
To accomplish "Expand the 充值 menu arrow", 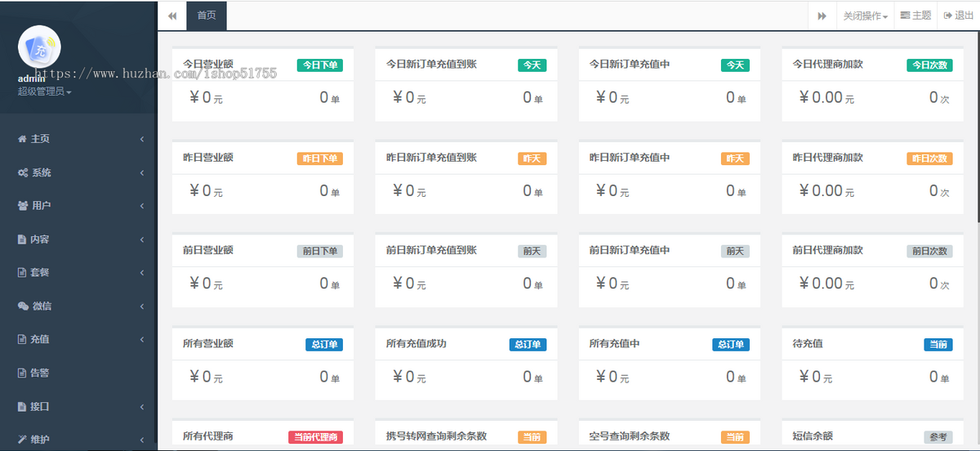I will coord(142,340).
